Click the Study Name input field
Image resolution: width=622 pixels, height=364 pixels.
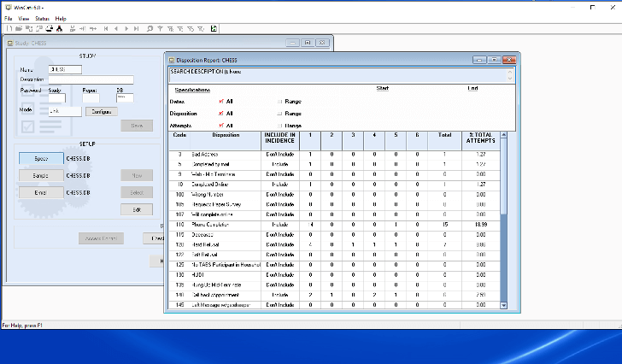tap(65, 70)
